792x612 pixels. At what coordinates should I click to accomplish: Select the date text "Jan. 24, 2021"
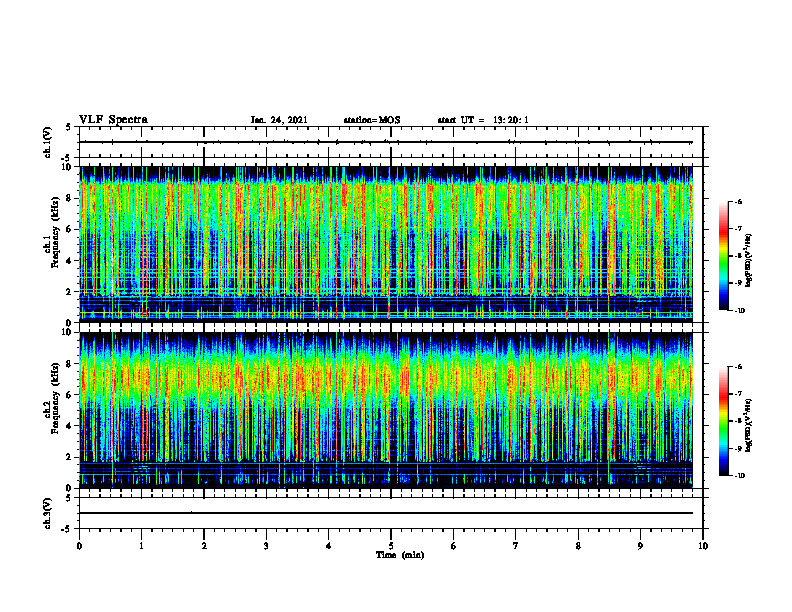pyautogui.click(x=279, y=120)
